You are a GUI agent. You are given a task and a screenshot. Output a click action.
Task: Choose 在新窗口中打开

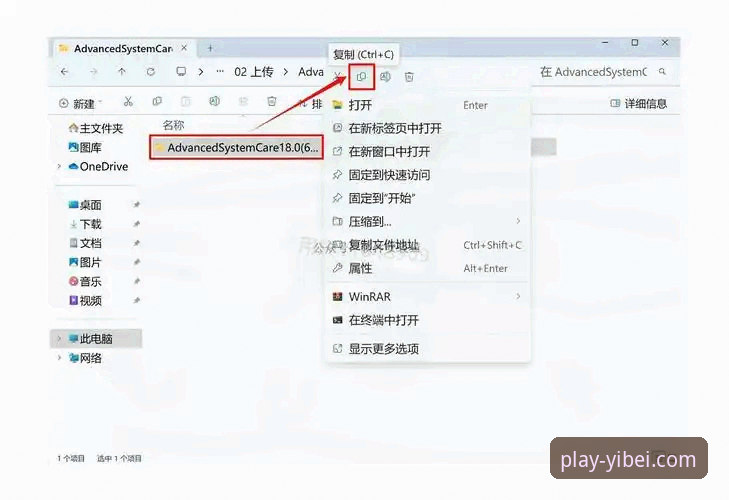[x=428, y=151]
